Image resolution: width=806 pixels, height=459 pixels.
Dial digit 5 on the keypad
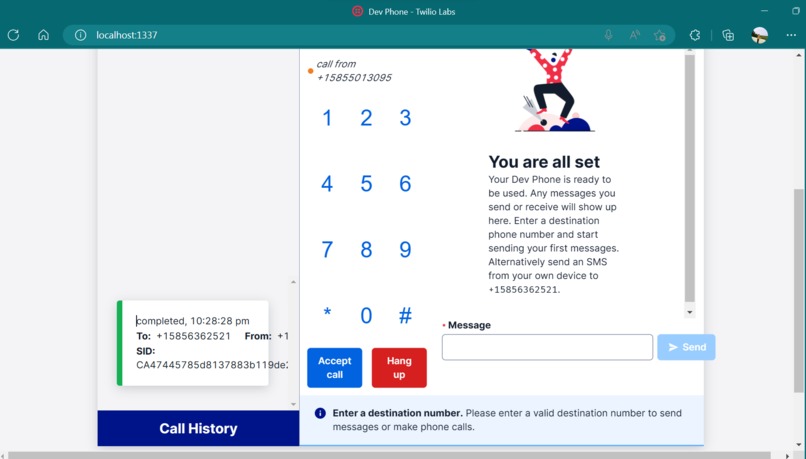click(366, 183)
